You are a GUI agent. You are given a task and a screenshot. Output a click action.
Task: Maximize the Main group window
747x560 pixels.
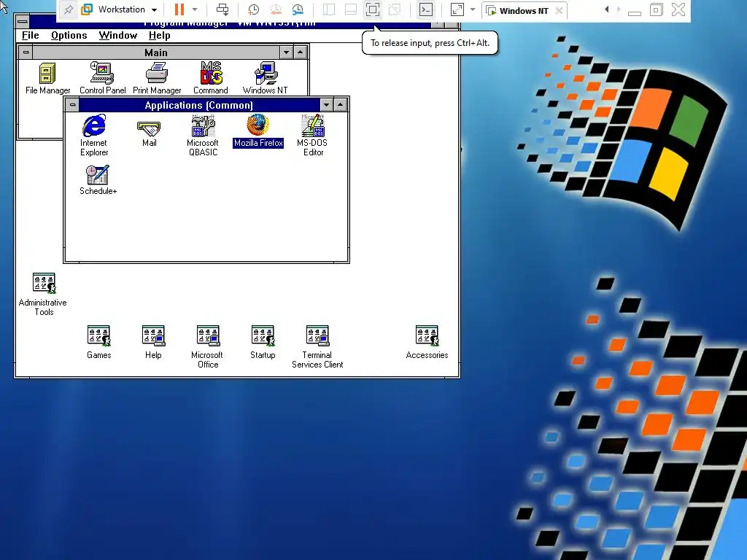click(300, 52)
